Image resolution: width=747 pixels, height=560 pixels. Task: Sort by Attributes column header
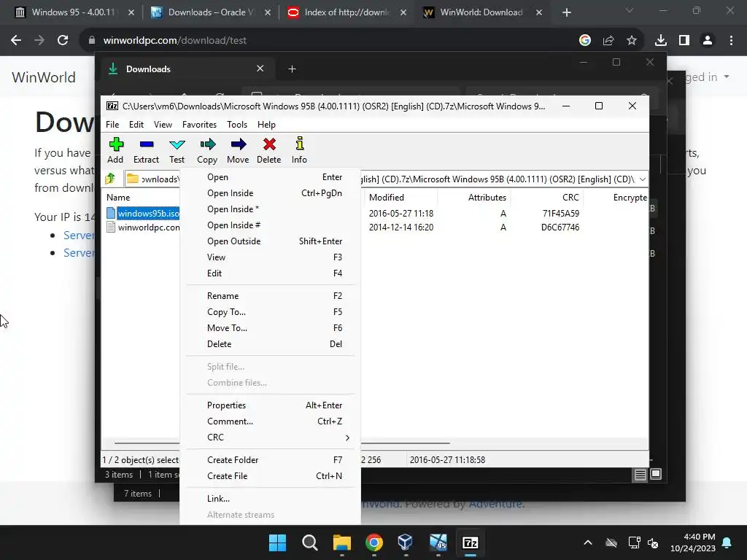pyautogui.click(x=487, y=197)
